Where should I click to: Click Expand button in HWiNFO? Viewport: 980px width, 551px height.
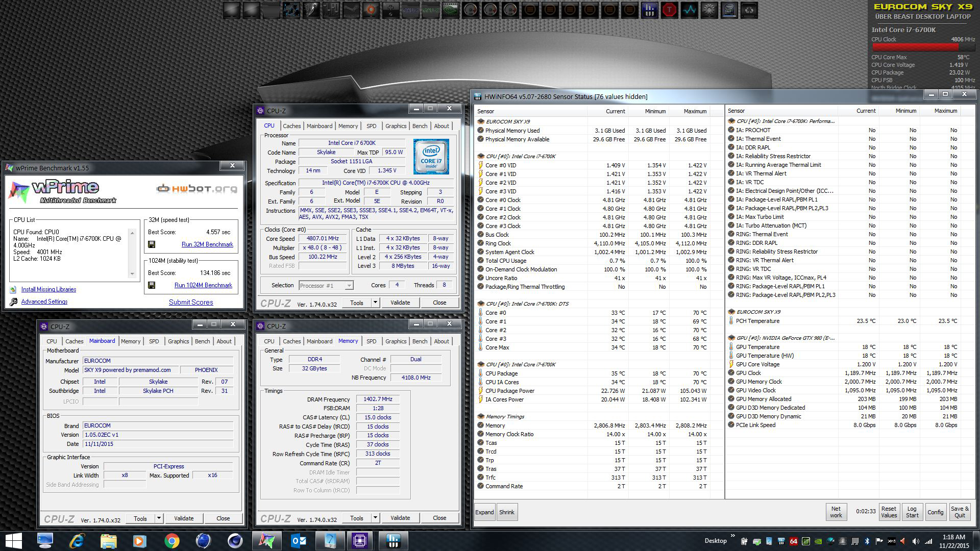[x=484, y=512]
